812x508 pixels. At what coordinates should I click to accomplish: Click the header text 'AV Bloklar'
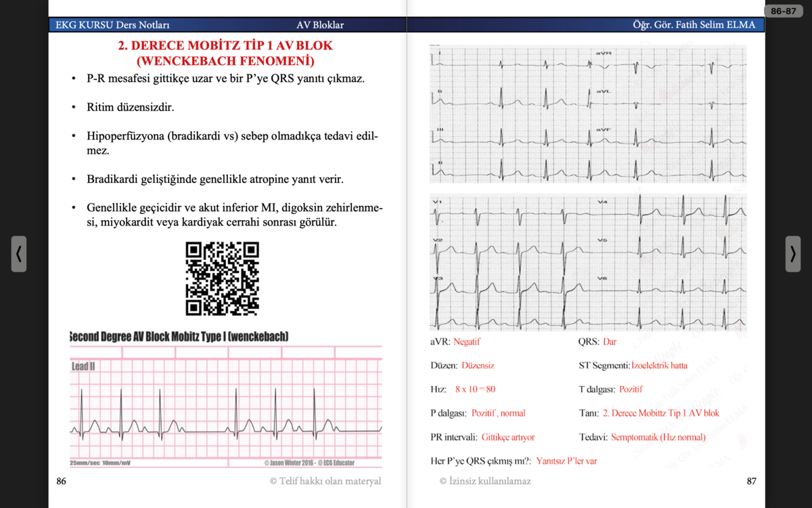point(320,25)
